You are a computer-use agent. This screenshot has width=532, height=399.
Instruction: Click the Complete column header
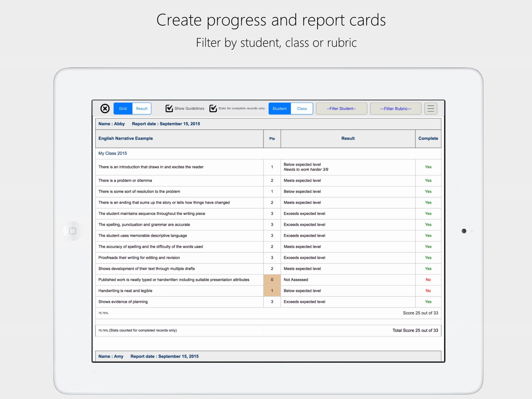428,138
